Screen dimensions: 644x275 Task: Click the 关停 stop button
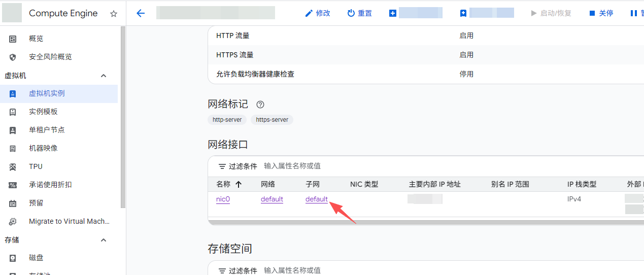click(601, 13)
